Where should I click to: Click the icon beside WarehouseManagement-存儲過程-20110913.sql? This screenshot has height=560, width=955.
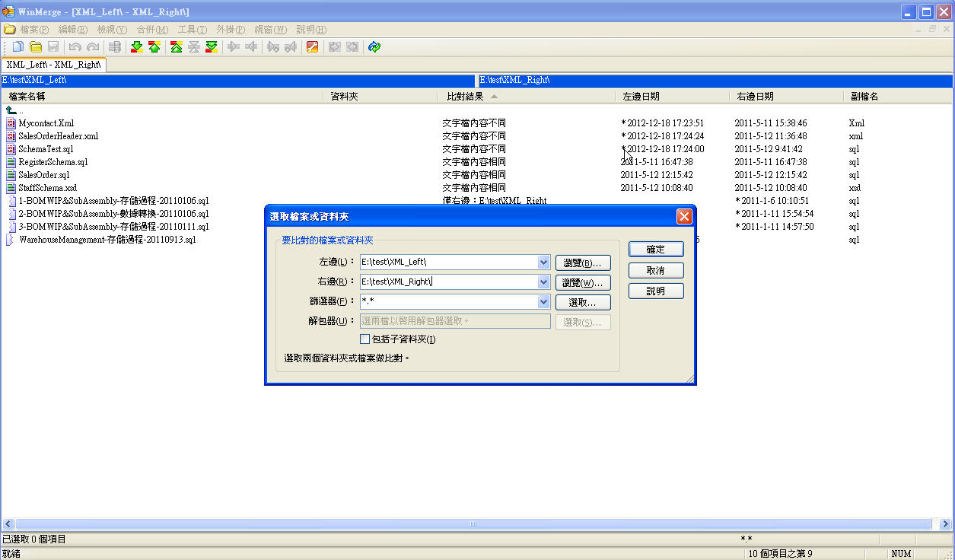point(11,240)
